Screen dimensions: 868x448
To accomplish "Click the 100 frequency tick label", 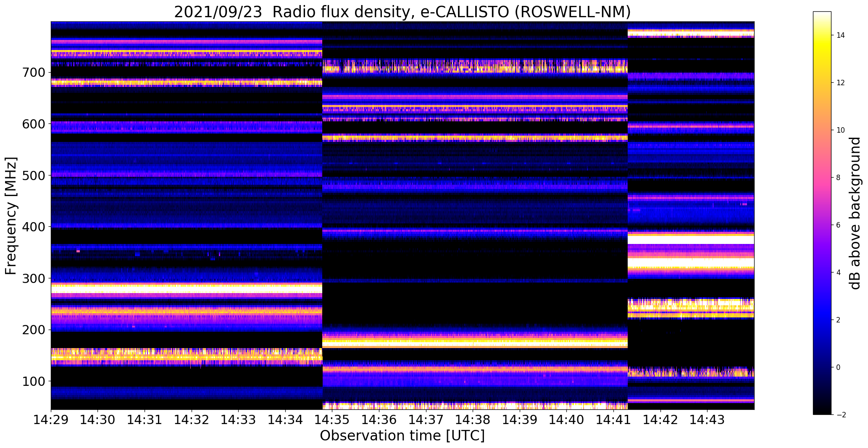I will tap(33, 381).
